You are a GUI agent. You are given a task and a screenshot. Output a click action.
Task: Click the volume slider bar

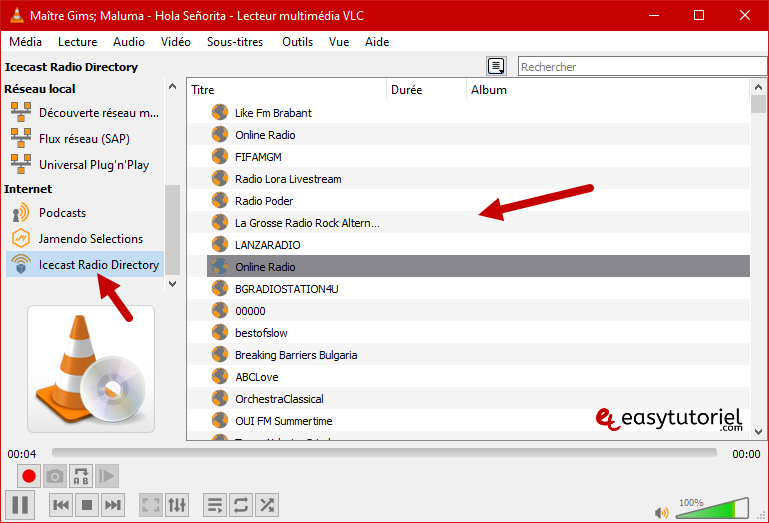[712, 509]
